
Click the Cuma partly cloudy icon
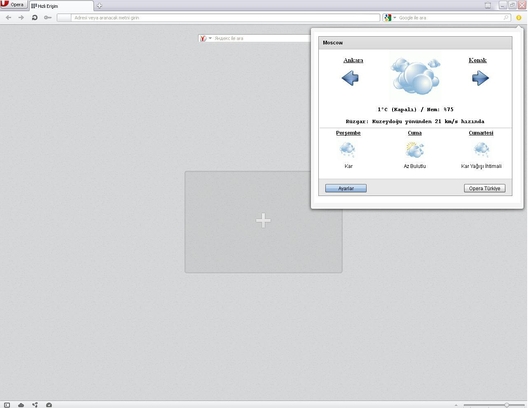tap(415, 150)
